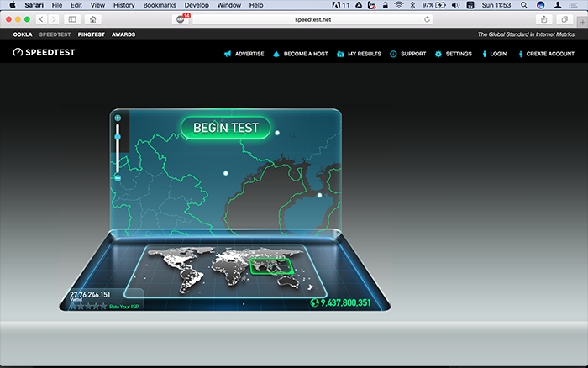Switch to the Pingtest tab
Image resolution: width=588 pixels, height=368 pixels.
click(x=91, y=34)
